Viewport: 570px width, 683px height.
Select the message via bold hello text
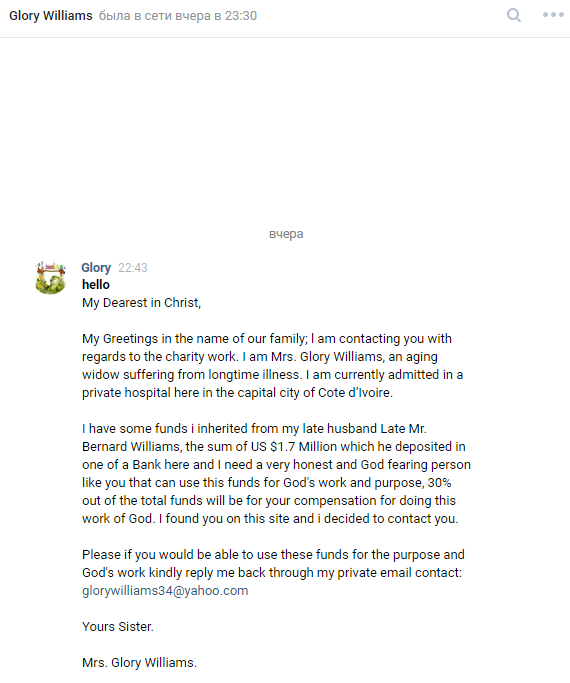point(96,284)
